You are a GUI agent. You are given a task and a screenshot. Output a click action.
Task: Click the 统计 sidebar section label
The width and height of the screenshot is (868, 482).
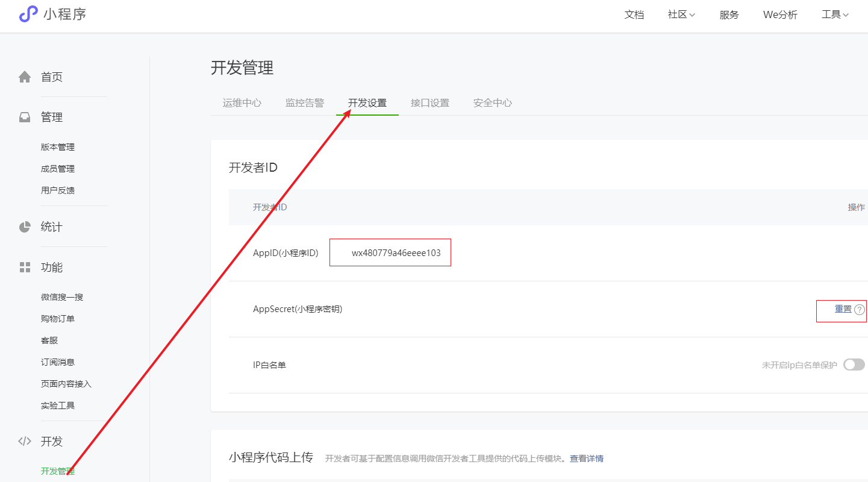(x=52, y=227)
